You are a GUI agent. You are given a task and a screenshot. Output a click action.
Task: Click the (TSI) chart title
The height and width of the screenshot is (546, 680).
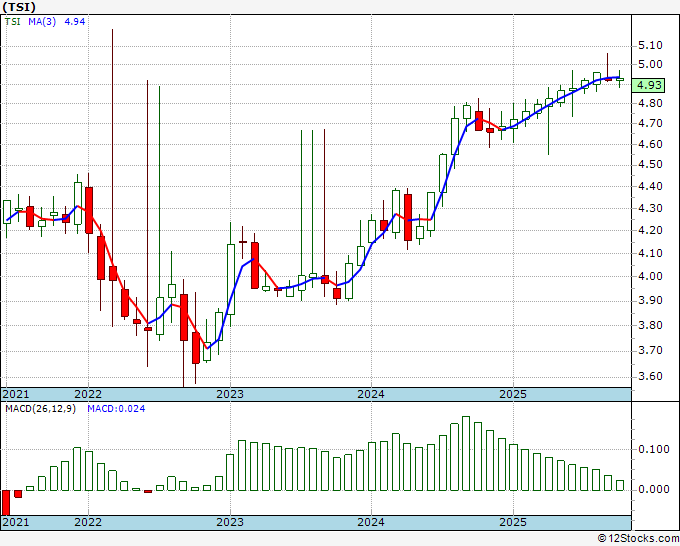pos(19,7)
